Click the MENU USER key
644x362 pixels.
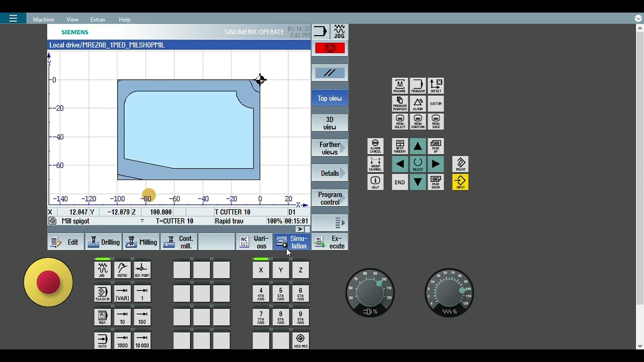(436, 122)
